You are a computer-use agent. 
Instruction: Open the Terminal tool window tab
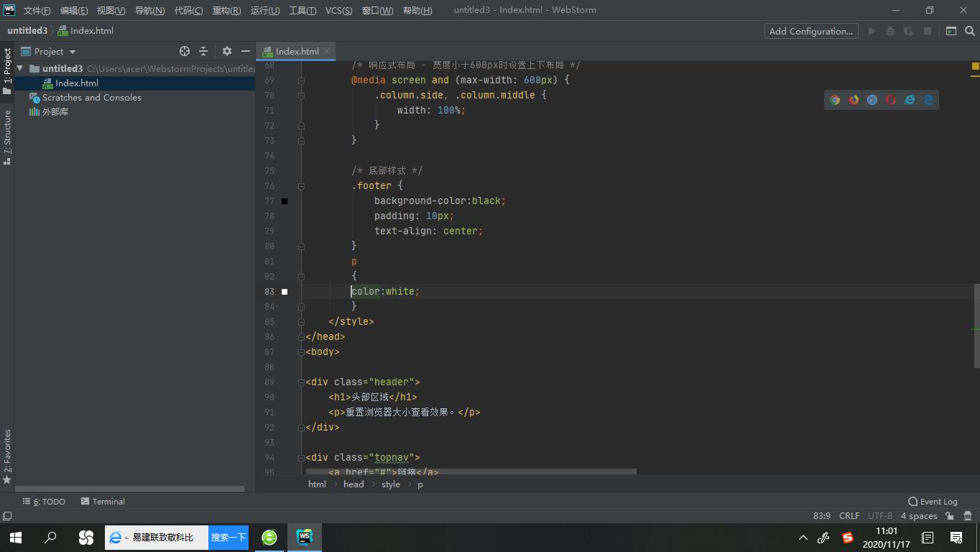(x=103, y=502)
